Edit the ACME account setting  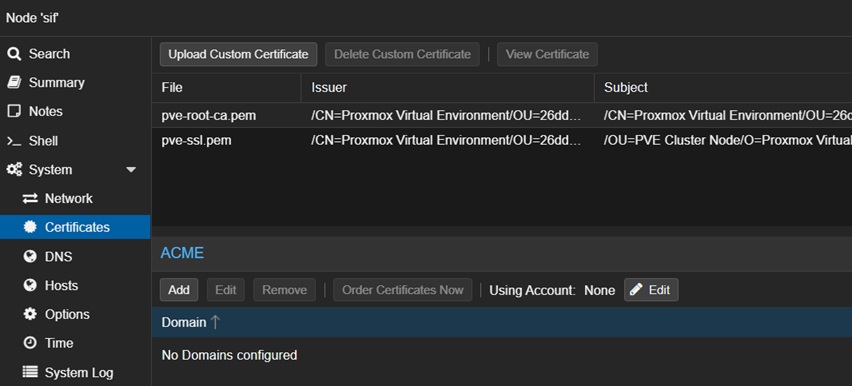pos(651,290)
